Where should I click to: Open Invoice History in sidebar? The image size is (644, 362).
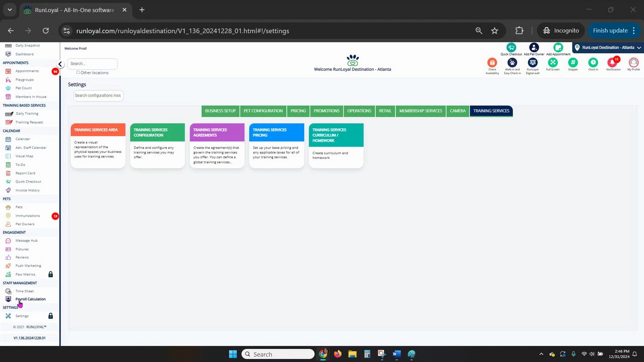(27, 190)
